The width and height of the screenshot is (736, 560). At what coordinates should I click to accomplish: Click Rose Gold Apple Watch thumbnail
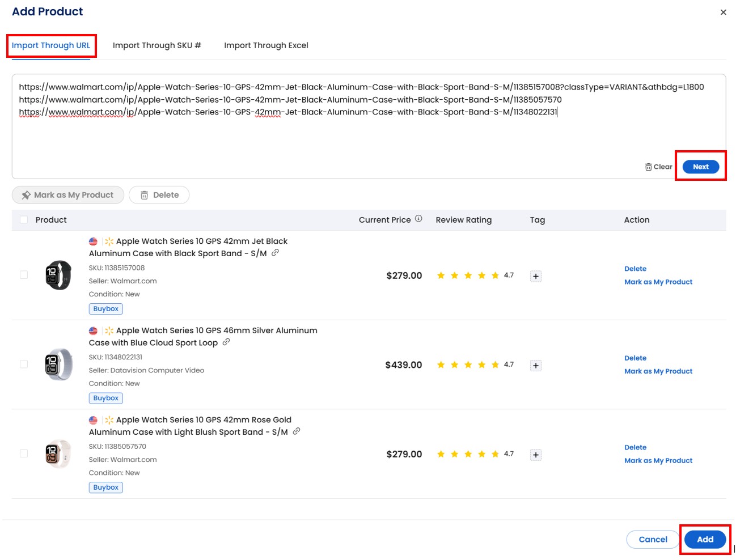point(58,453)
